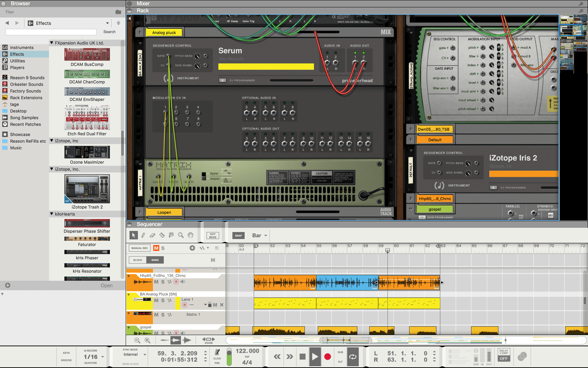Select the Magnifying glass zoom tool

pyautogui.click(x=180, y=235)
